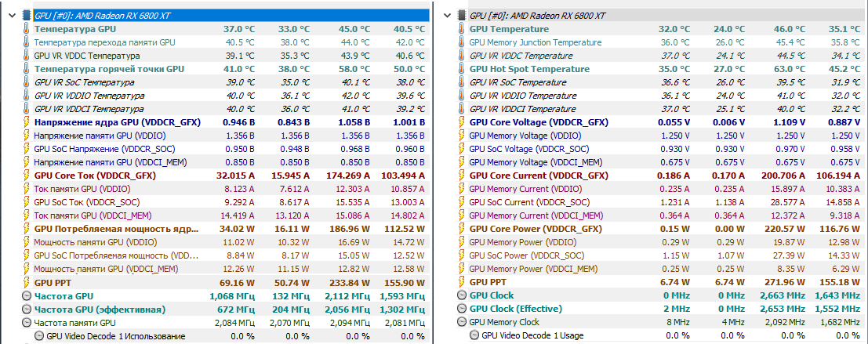
Task: Click clock icon beside GPU Clock (Effective)
Action: (x=462, y=309)
